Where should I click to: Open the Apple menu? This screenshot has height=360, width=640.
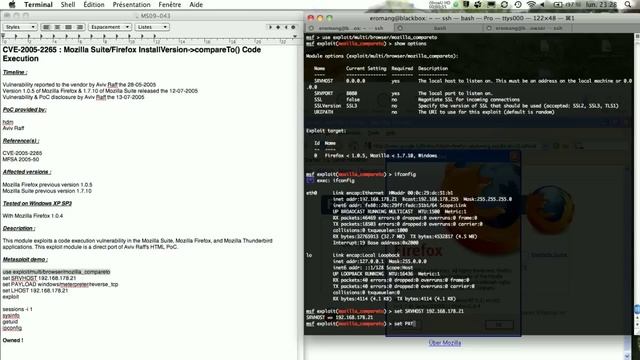pyautogui.click(x=12, y=4)
